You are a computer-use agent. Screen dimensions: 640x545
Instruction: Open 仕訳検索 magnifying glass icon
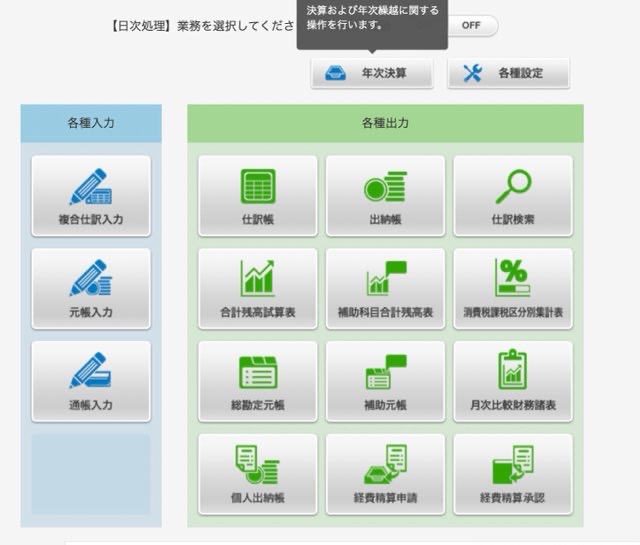coord(513,187)
